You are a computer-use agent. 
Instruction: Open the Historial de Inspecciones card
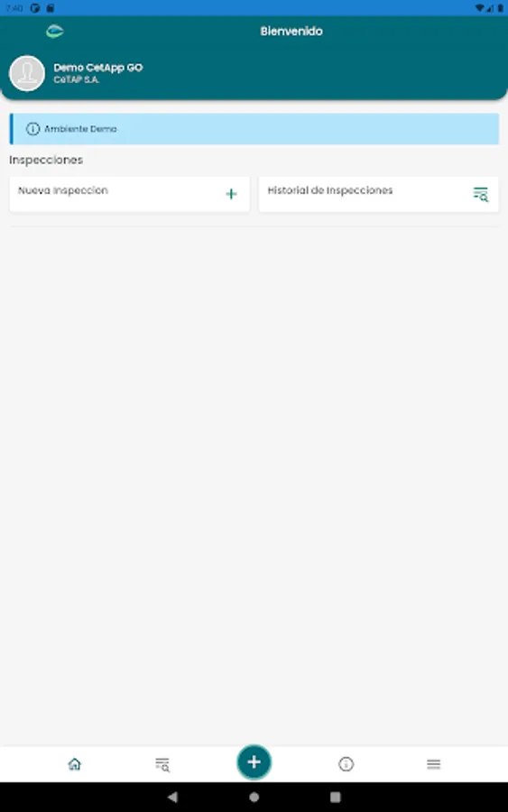point(379,194)
